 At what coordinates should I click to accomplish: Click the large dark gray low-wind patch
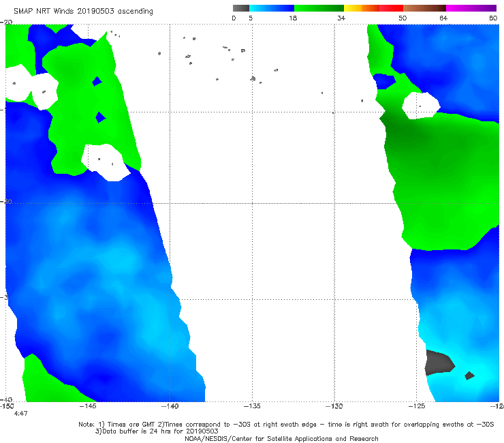click(439, 363)
